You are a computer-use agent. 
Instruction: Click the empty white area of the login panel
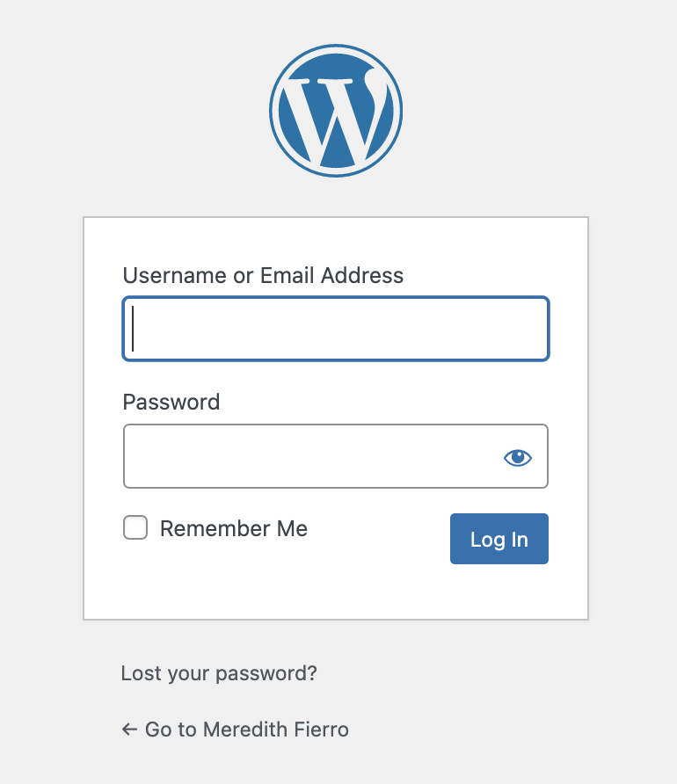click(336, 592)
